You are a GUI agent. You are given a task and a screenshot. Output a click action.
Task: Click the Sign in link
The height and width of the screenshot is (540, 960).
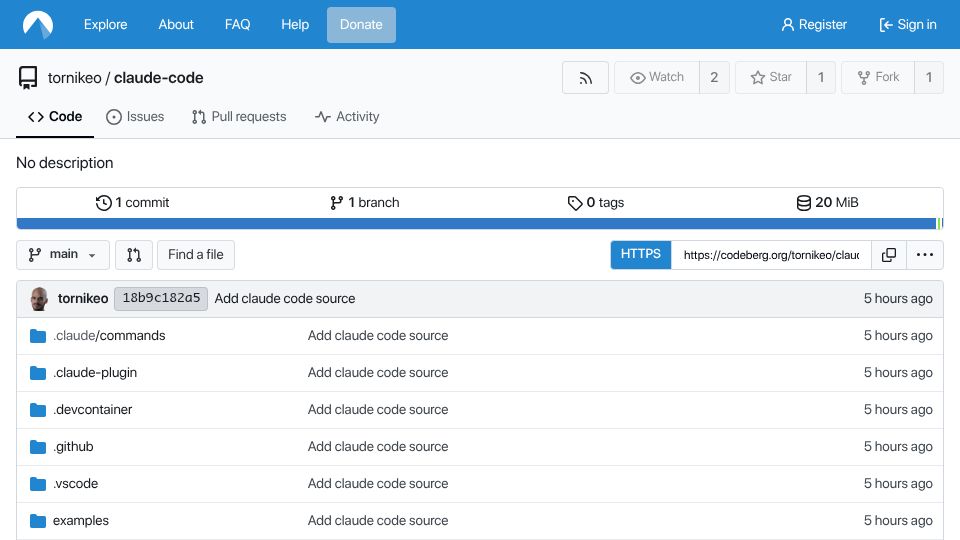point(908,24)
